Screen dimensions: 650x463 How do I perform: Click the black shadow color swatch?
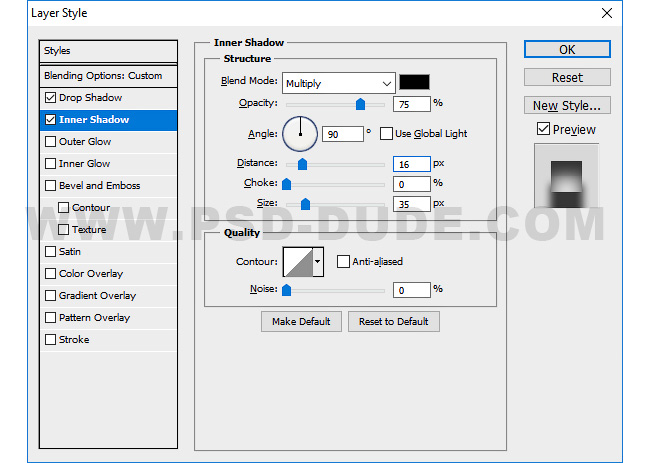coord(414,82)
